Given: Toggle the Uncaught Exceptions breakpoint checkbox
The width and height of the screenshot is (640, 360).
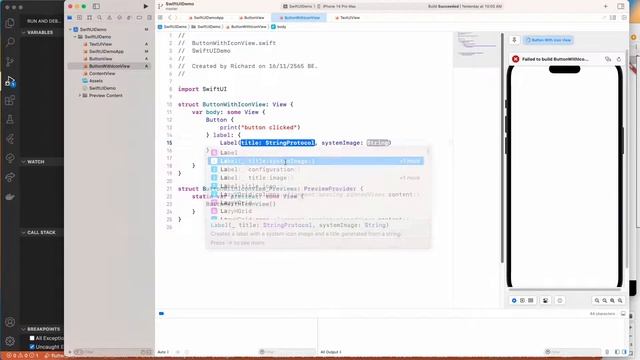Looking at the screenshot, I should click(x=32, y=347).
